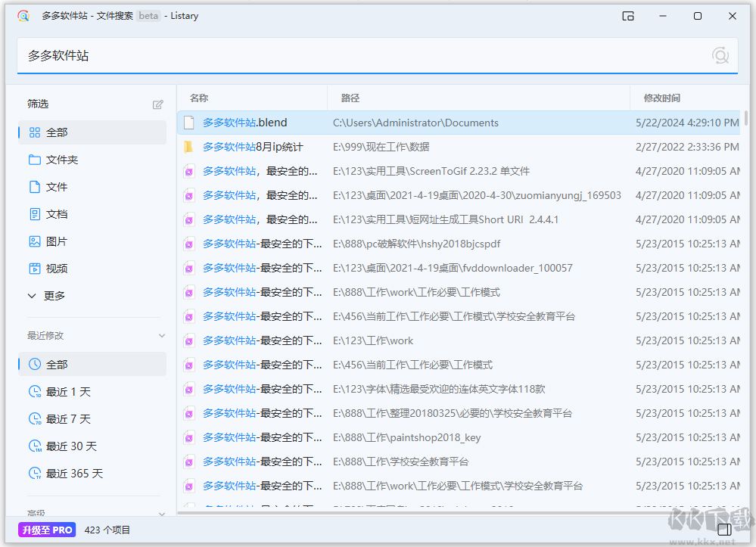Filter results by 文档
The width and height of the screenshot is (756, 547).
pyautogui.click(x=92, y=214)
